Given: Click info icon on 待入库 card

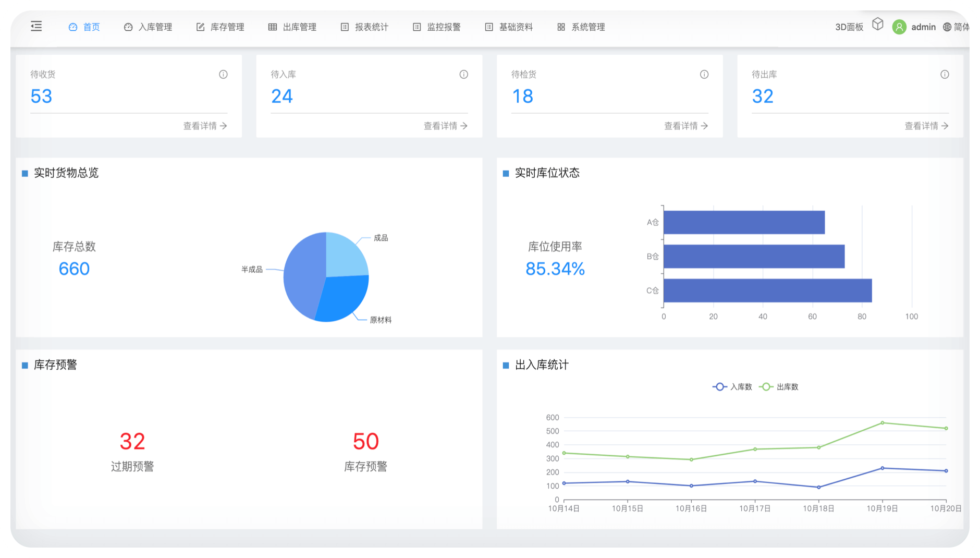Looking at the screenshot, I should pos(463,75).
